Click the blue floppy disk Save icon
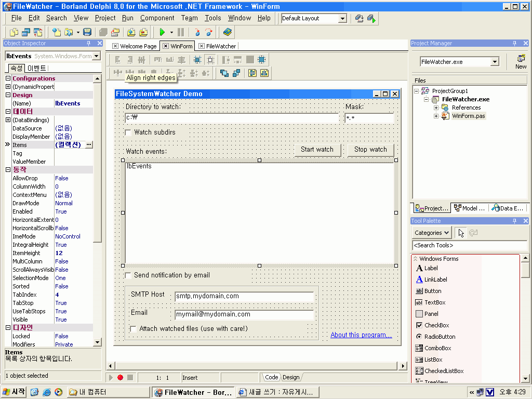532x399 pixels. (87, 32)
